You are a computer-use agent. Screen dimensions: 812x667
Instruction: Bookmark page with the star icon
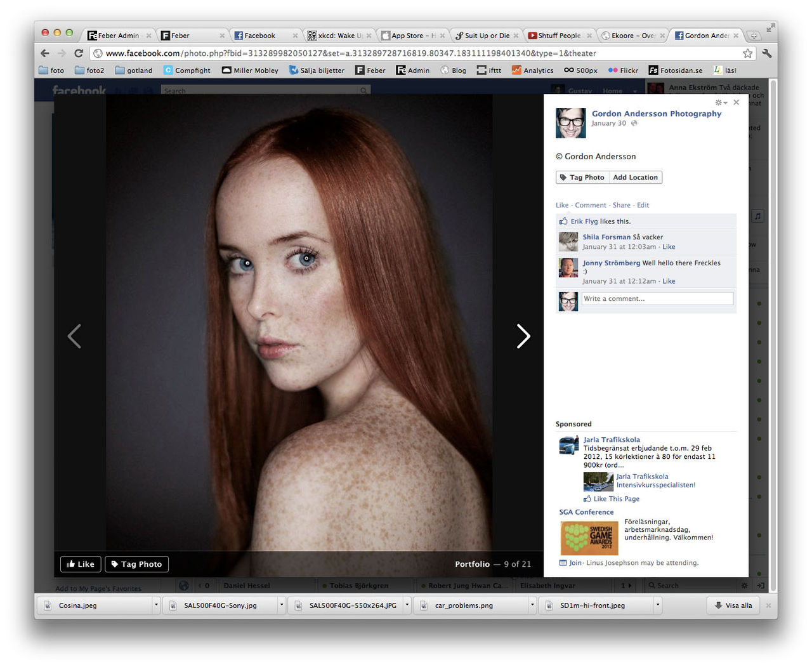(x=747, y=53)
